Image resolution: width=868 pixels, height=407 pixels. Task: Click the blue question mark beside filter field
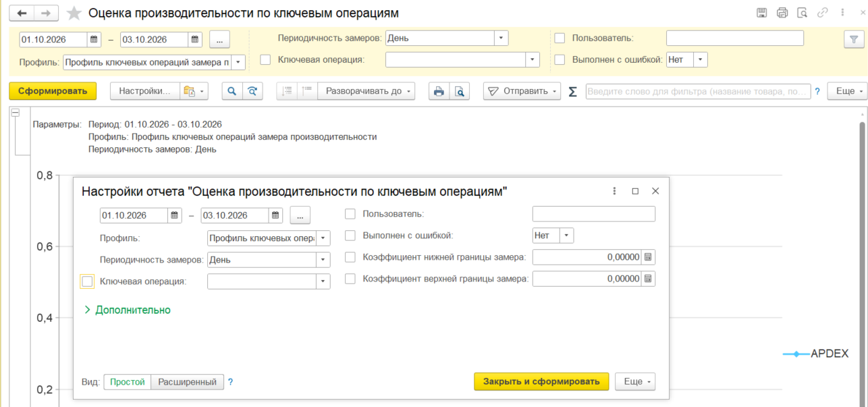[817, 91]
